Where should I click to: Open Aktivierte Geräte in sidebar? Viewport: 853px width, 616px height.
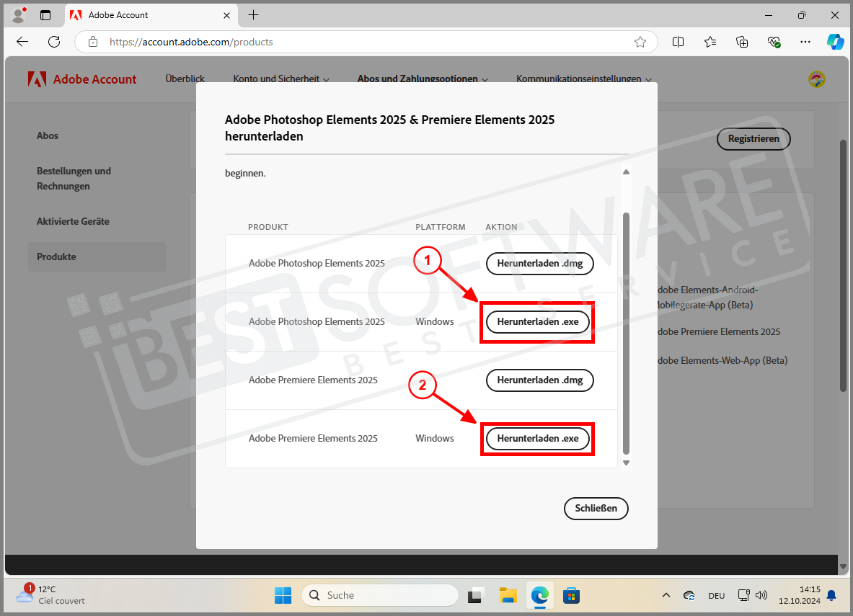pyautogui.click(x=73, y=221)
